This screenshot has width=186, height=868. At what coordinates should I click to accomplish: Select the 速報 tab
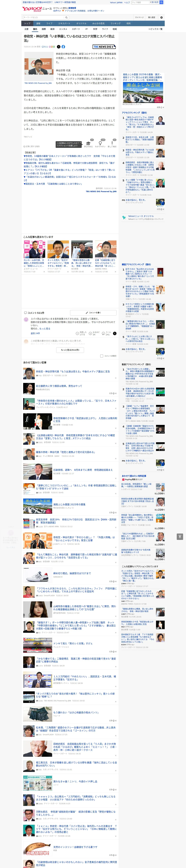pyautogui.click(x=38, y=23)
